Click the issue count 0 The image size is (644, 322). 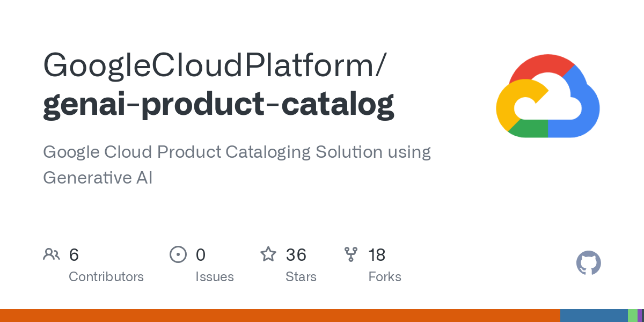tap(201, 255)
